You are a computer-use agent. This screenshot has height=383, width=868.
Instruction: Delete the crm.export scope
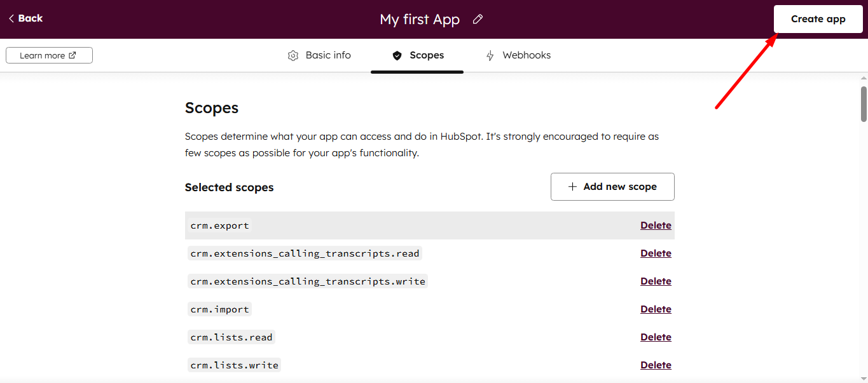coord(656,225)
